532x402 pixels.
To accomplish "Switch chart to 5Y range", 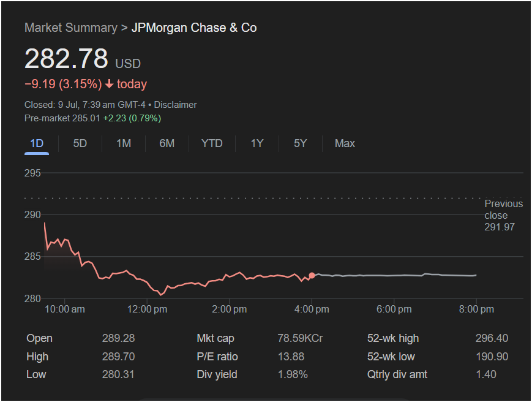I will coord(300,143).
